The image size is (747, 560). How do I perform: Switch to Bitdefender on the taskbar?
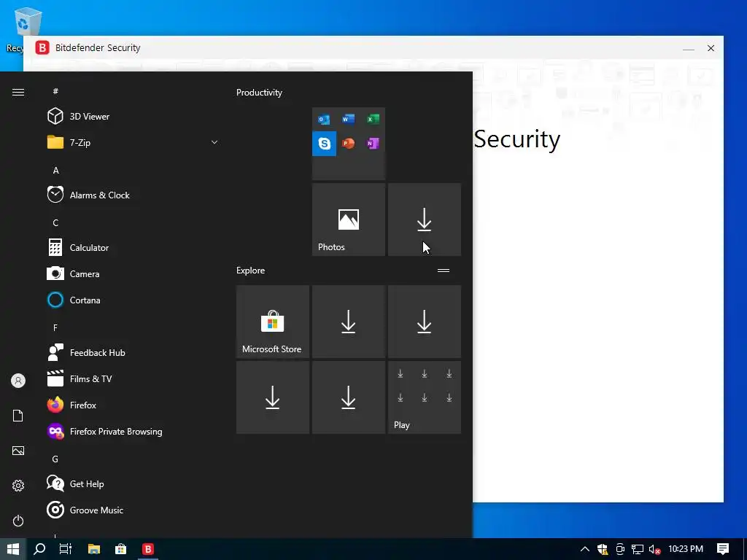[148, 549]
